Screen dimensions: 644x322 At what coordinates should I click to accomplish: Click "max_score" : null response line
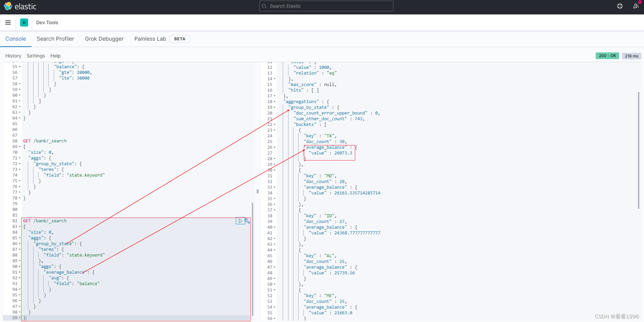312,85
